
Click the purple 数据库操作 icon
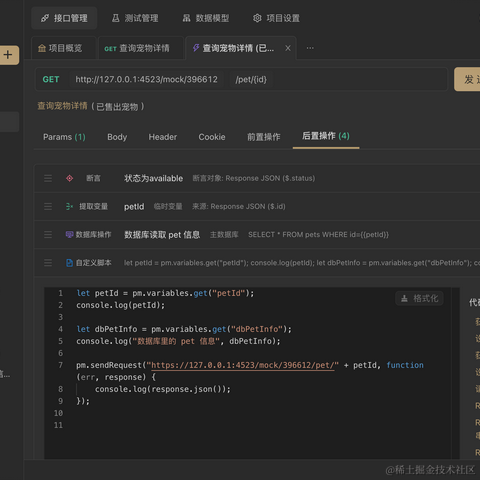(69, 235)
